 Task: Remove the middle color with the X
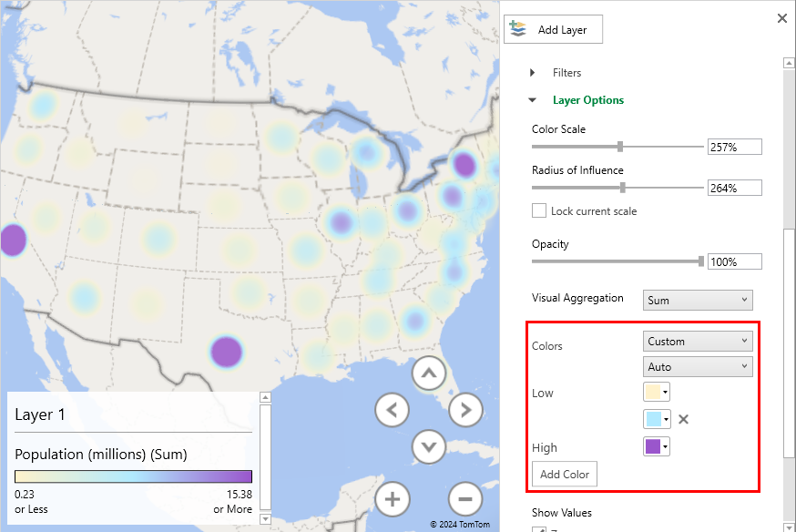(683, 419)
